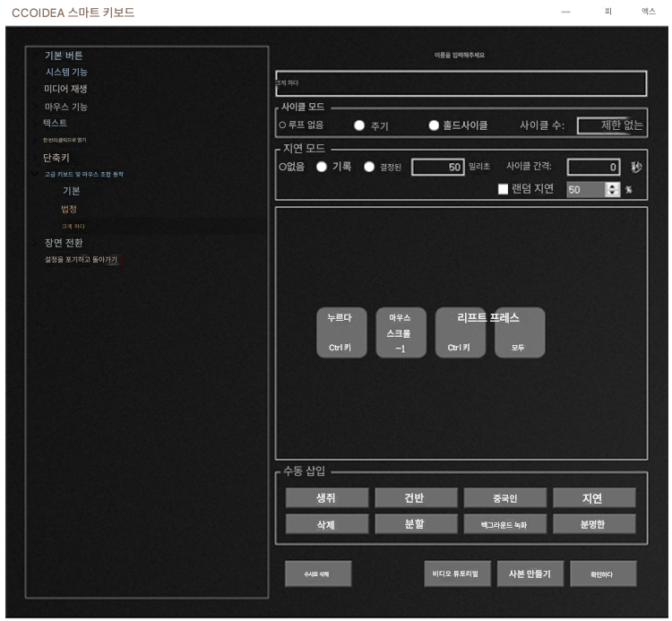
Task: Select the '모두' action block
Action: click(519, 332)
